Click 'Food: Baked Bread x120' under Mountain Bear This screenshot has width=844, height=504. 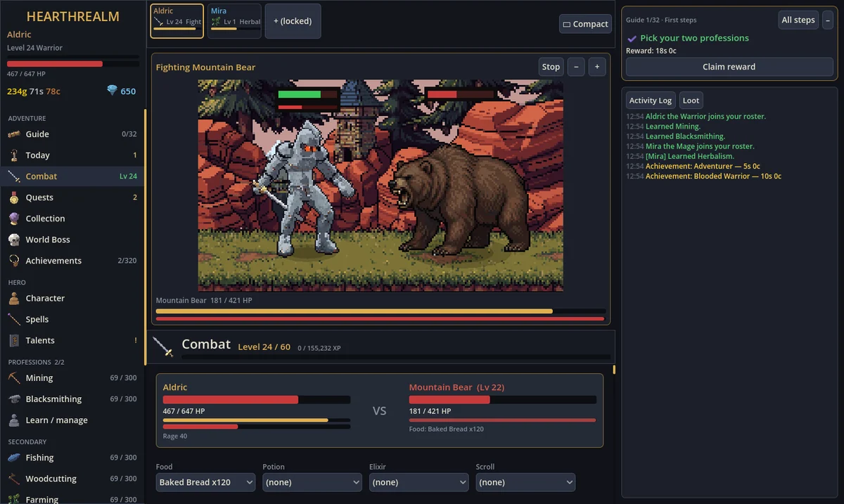(446, 429)
